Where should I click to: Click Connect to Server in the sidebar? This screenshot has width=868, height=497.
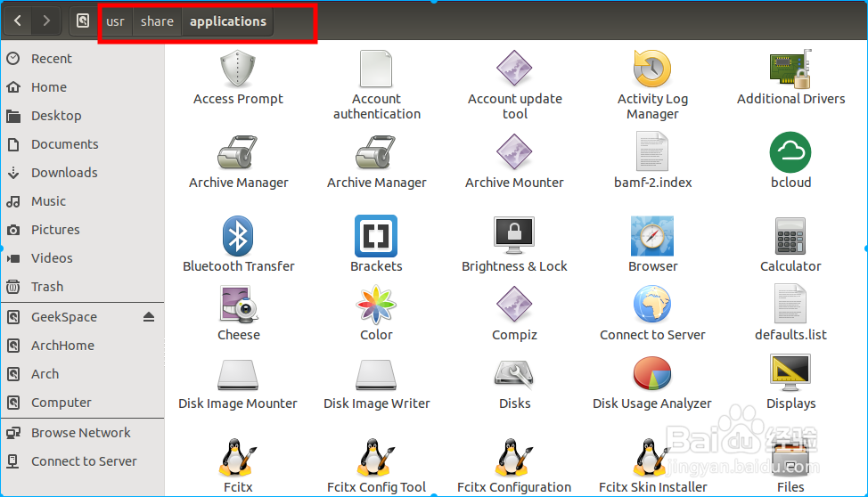coord(83,461)
